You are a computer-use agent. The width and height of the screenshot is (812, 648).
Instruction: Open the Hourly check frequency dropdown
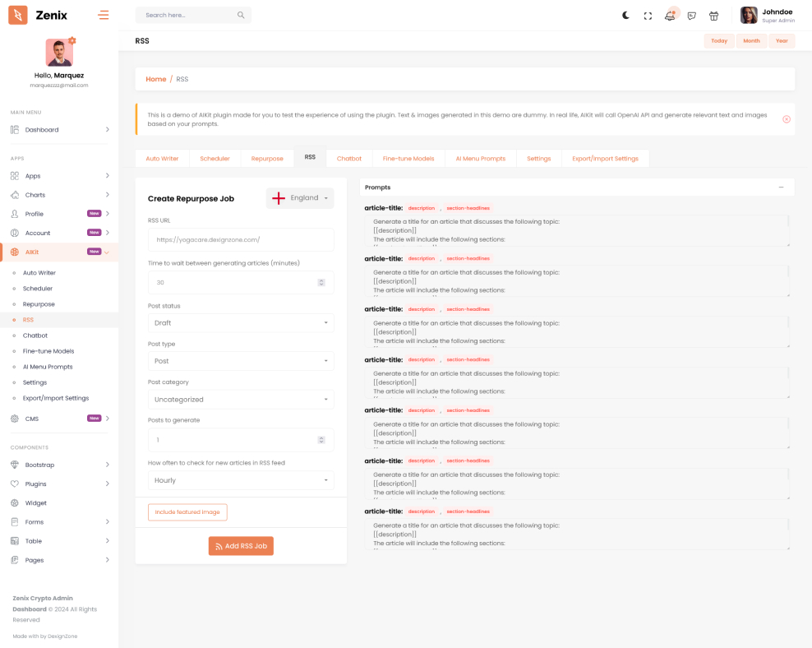click(x=241, y=480)
